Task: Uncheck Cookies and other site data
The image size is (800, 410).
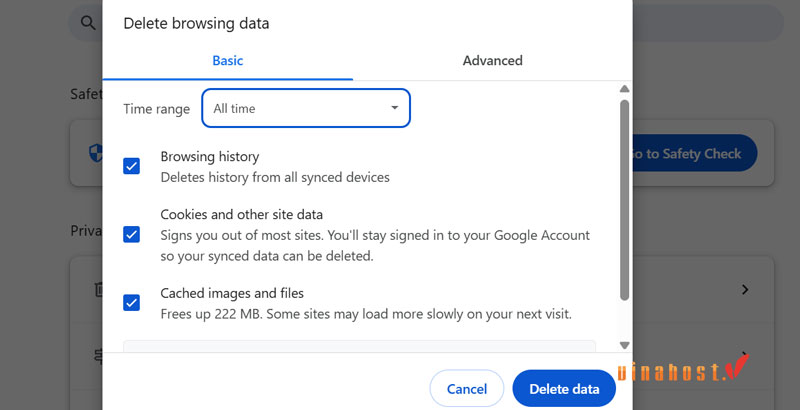Action: [x=132, y=234]
